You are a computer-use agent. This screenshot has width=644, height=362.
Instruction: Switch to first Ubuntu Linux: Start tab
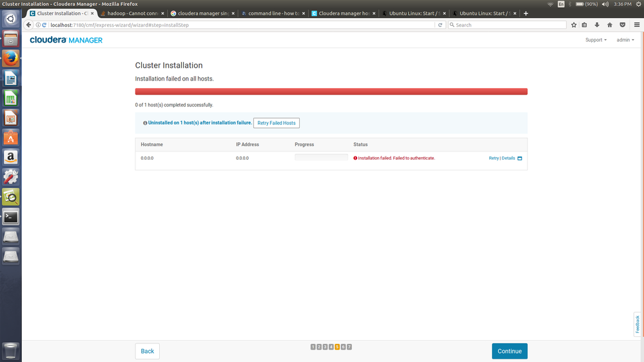click(x=414, y=14)
